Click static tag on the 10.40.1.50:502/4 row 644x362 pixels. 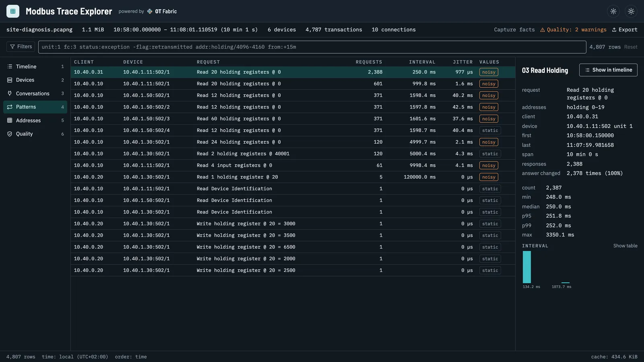pyautogui.click(x=490, y=130)
